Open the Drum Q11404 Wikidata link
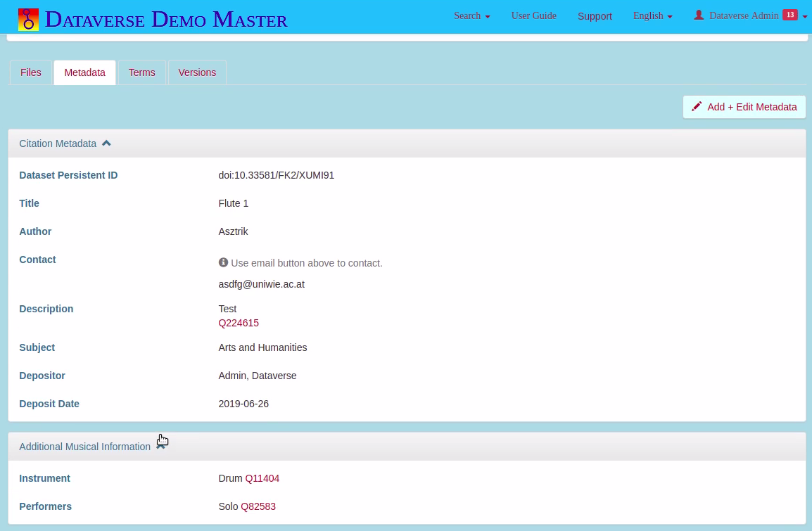 coord(262,478)
